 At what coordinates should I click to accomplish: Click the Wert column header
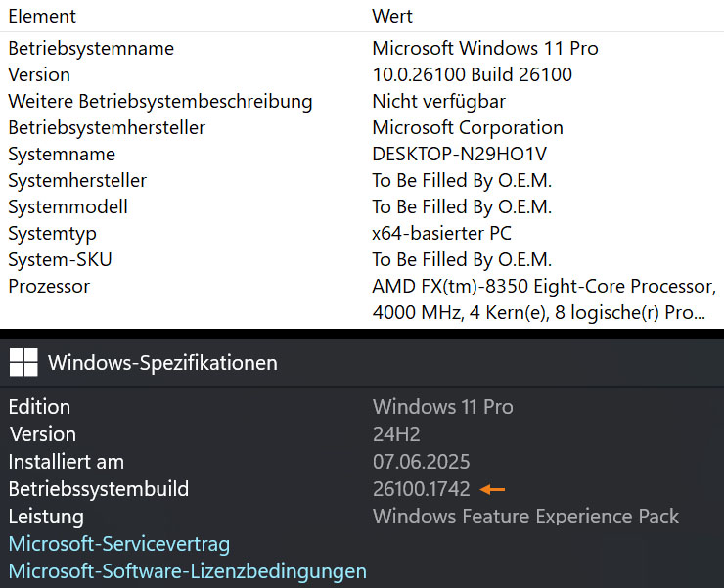coord(392,17)
